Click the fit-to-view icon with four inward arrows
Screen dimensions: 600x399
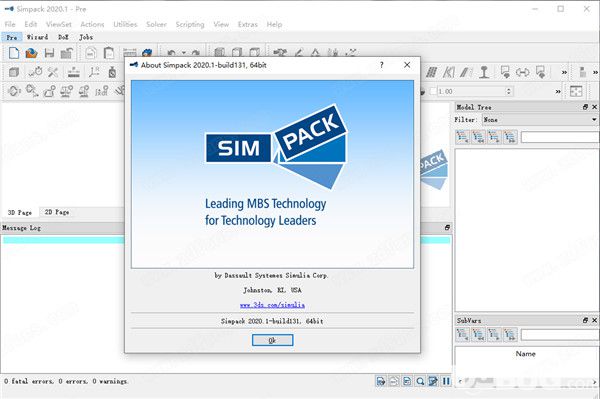point(576,91)
